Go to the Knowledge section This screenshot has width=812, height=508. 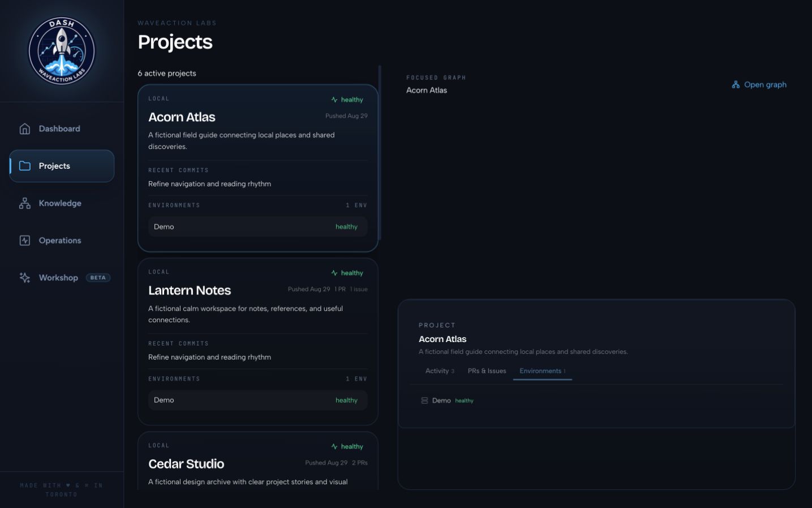(x=62, y=203)
